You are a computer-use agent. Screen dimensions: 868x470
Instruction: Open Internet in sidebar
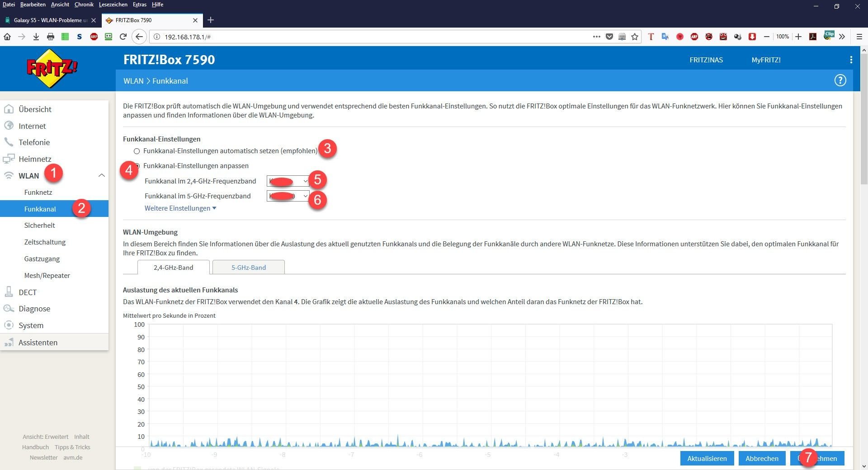(x=54, y=126)
